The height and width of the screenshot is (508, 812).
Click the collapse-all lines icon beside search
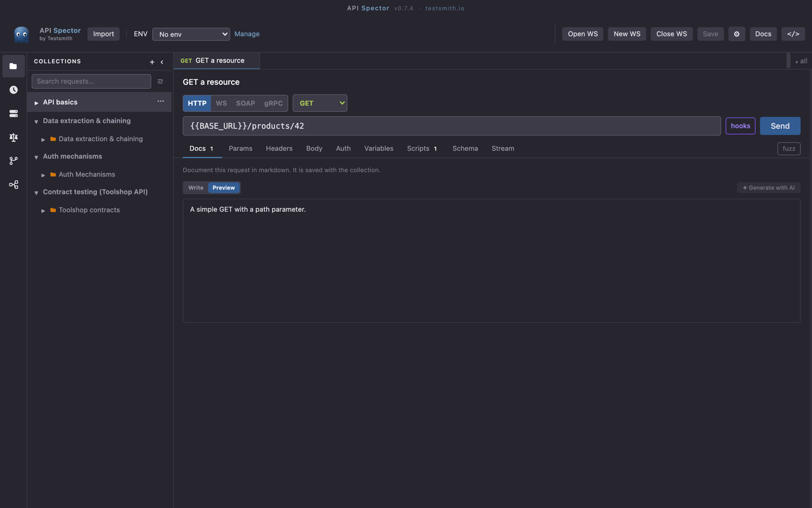point(160,81)
